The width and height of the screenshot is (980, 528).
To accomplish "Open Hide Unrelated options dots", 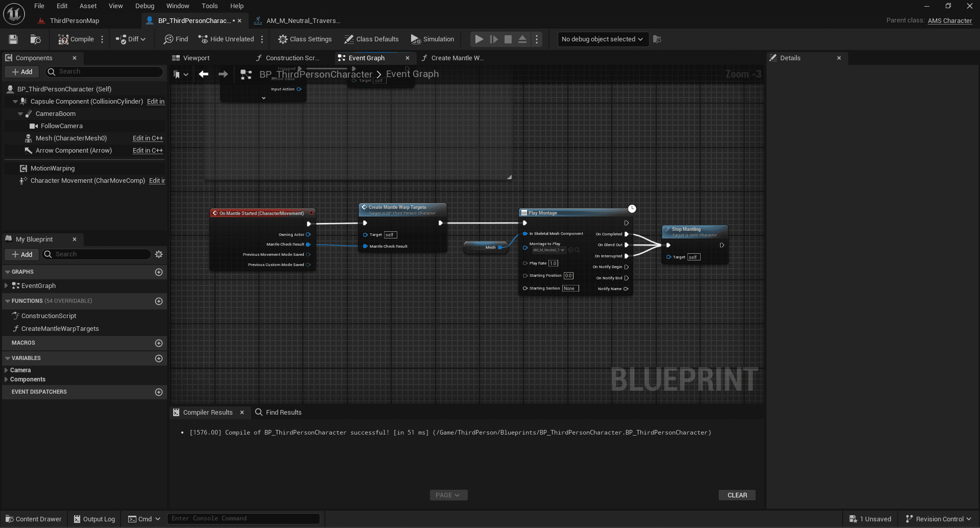I will pos(262,39).
